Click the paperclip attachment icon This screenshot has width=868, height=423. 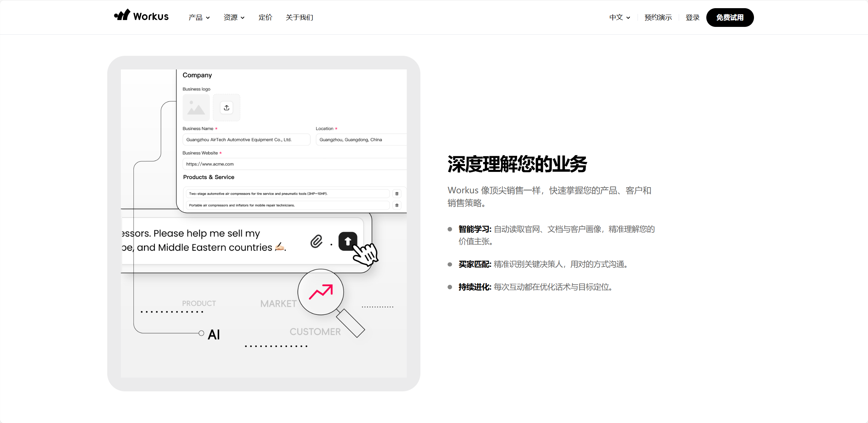coord(316,241)
